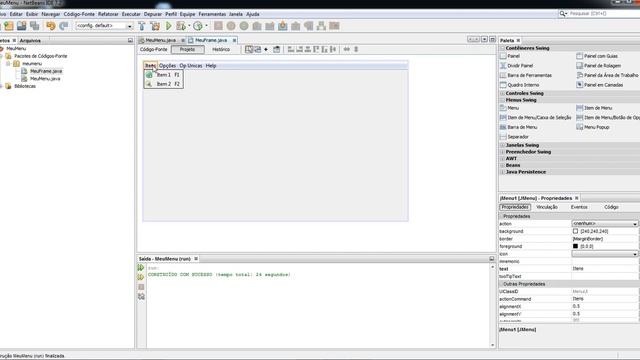This screenshot has width=640, height=360.
Task: Click the Build Project hammer icon
Action: [x=142, y=26]
